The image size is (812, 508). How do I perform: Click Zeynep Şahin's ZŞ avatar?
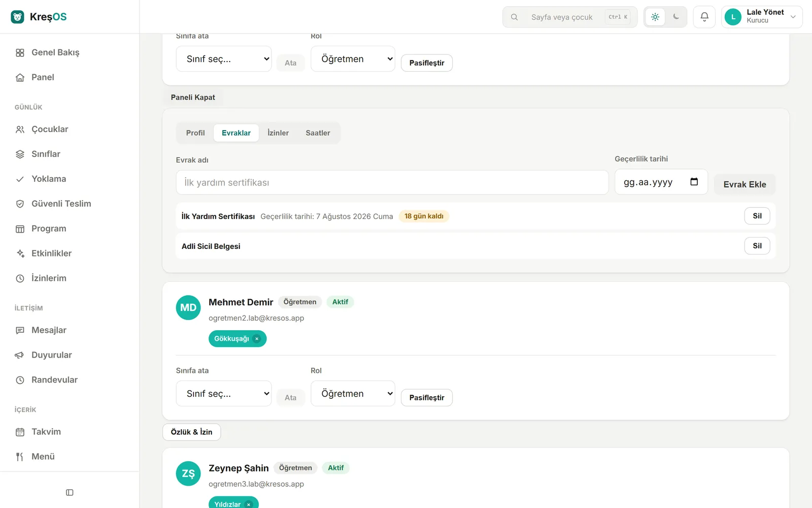tap(188, 474)
